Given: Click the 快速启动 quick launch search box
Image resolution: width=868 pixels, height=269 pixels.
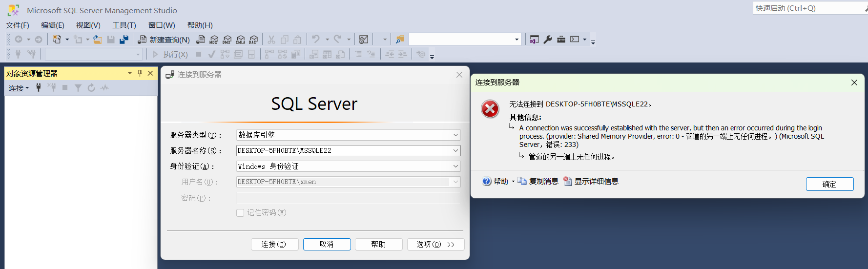Looking at the screenshot, I should tap(808, 8).
